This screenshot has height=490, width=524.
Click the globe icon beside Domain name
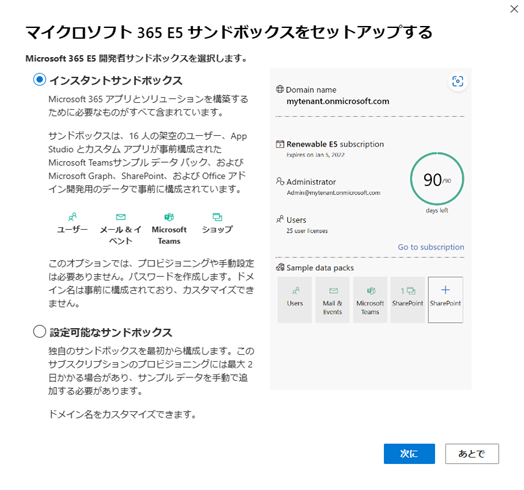click(280, 89)
